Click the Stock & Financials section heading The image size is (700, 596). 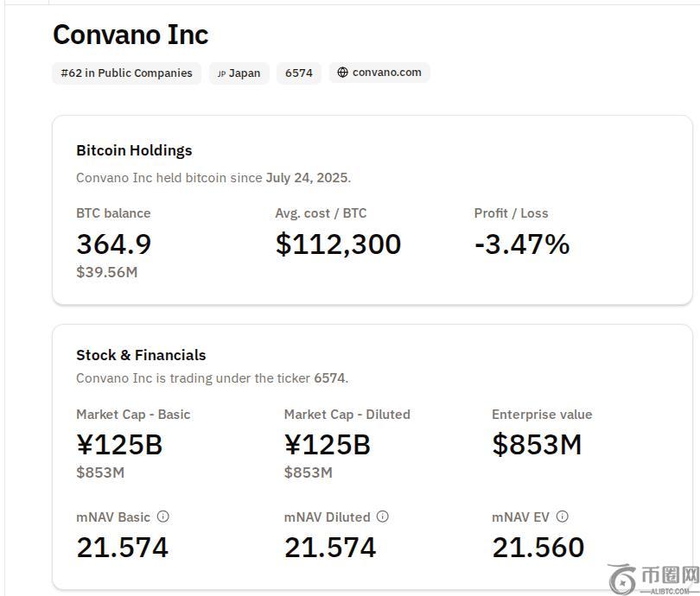coord(141,355)
